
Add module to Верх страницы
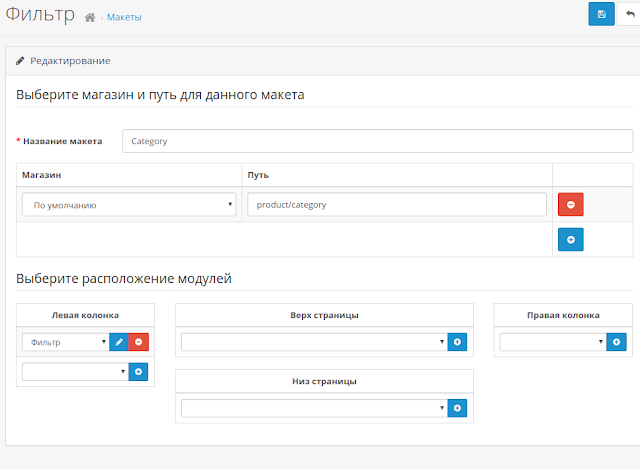pyautogui.click(x=457, y=342)
